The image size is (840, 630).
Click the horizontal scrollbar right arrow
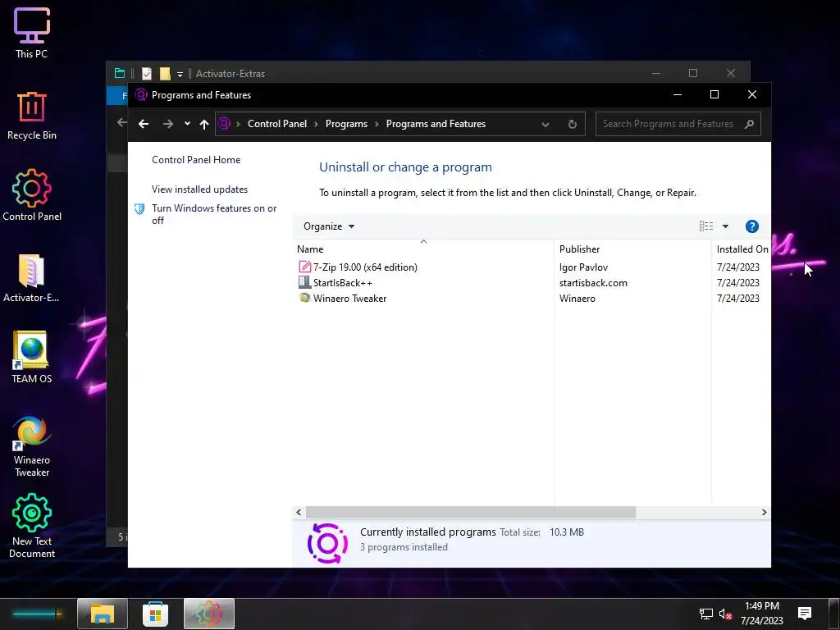(764, 512)
